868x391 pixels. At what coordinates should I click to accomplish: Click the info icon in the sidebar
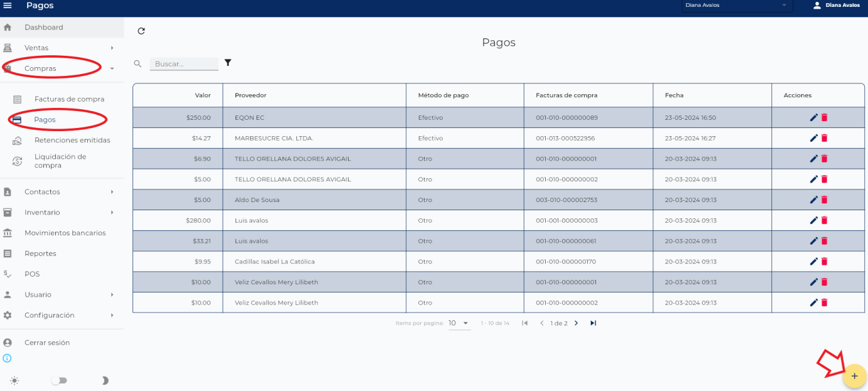[x=8, y=358]
